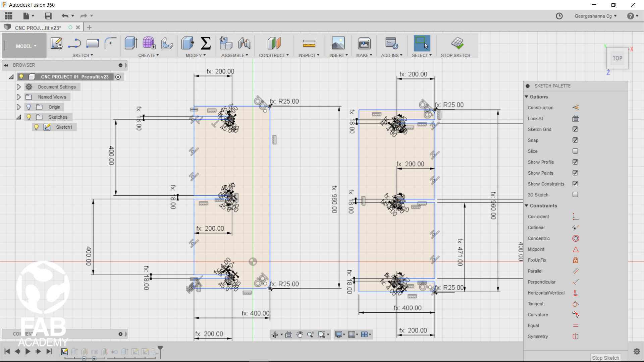Screen dimensions: 644x362
Task: Toggle the Show Constraints checkbox
Action: tap(575, 184)
